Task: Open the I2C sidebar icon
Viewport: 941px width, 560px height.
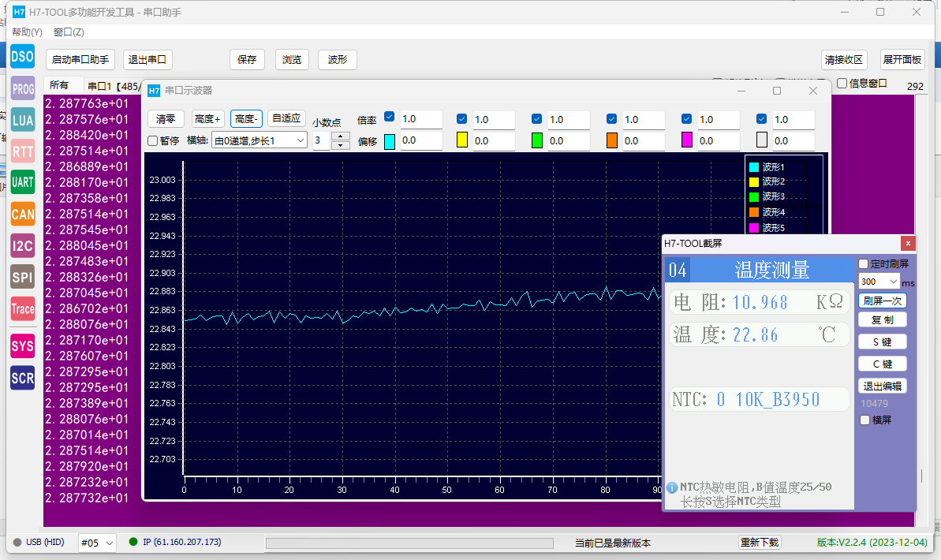Action: pos(22,245)
